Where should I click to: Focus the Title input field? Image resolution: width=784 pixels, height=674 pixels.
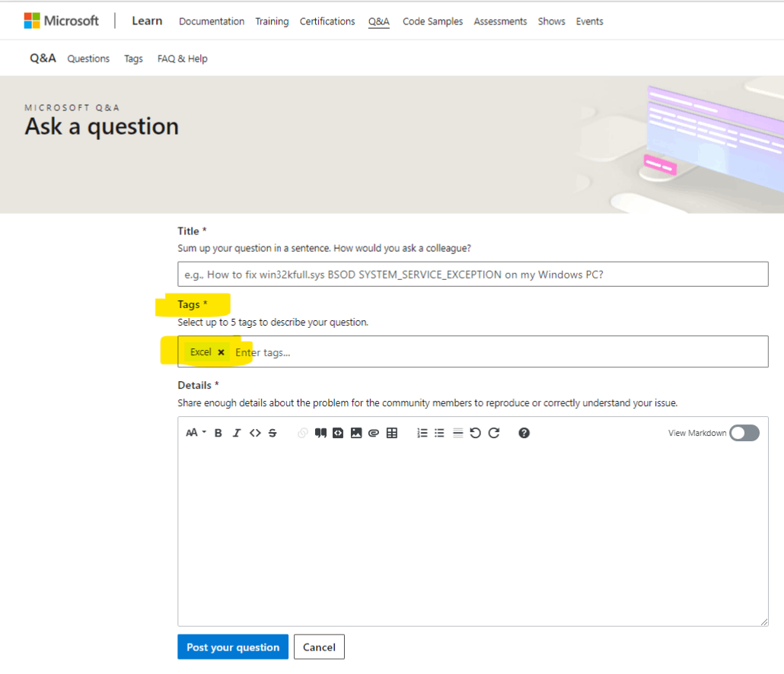coord(473,275)
